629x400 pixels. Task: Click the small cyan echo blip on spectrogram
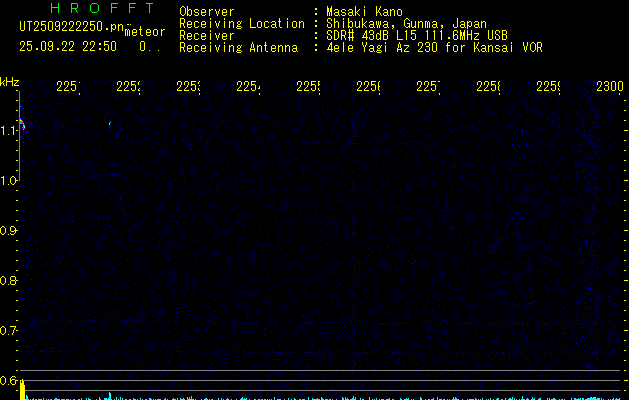point(110,124)
